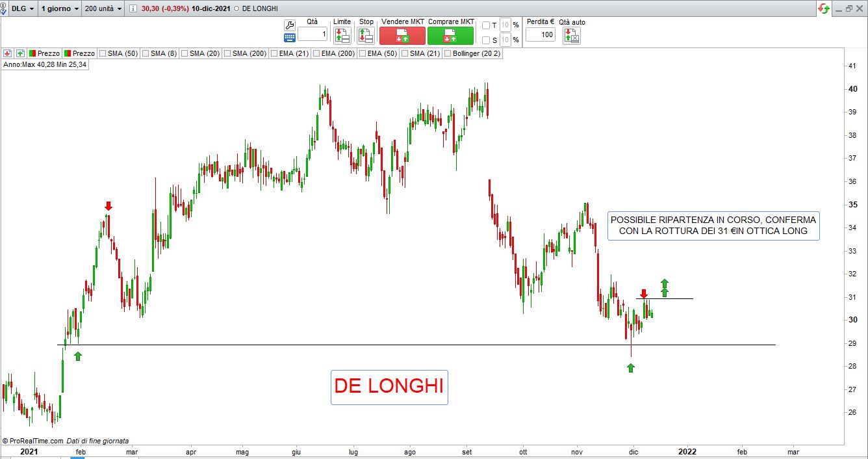This screenshot has height=459, width=868.
Task: Click the Stop order icon
Action: click(x=366, y=36)
